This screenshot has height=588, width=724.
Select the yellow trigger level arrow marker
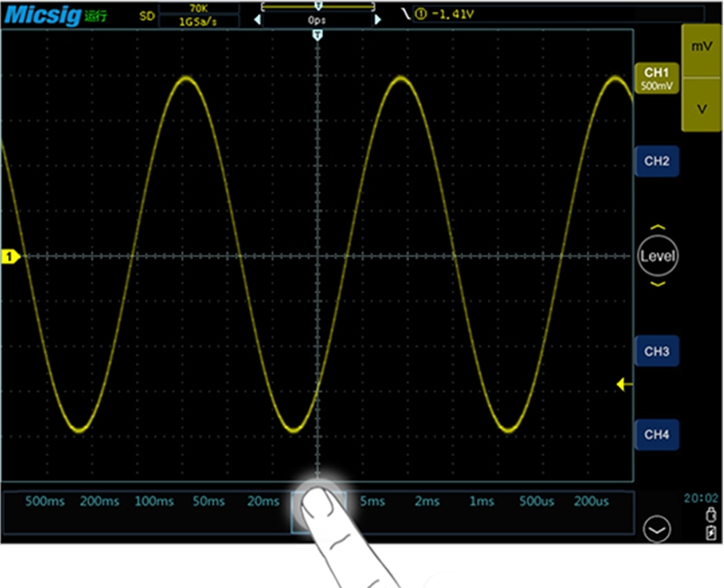tap(623, 384)
